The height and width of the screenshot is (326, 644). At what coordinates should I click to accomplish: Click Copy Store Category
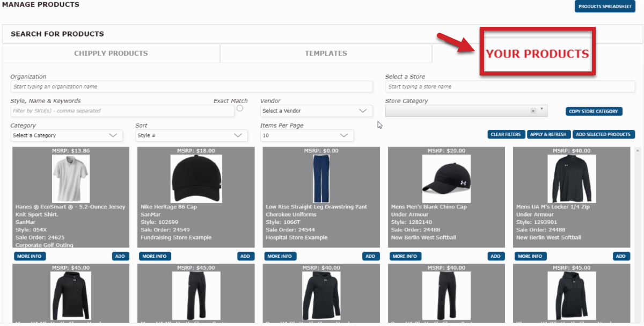pyautogui.click(x=594, y=111)
